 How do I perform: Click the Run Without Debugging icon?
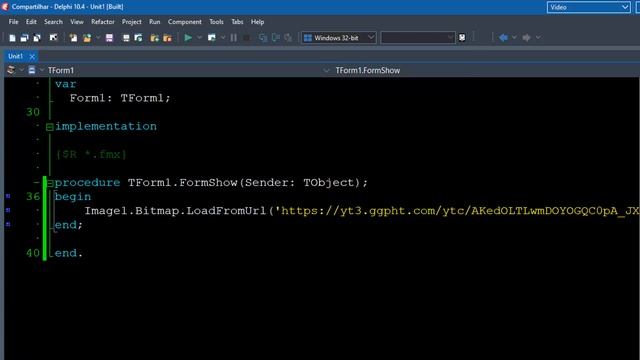pyautogui.click(x=212, y=38)
